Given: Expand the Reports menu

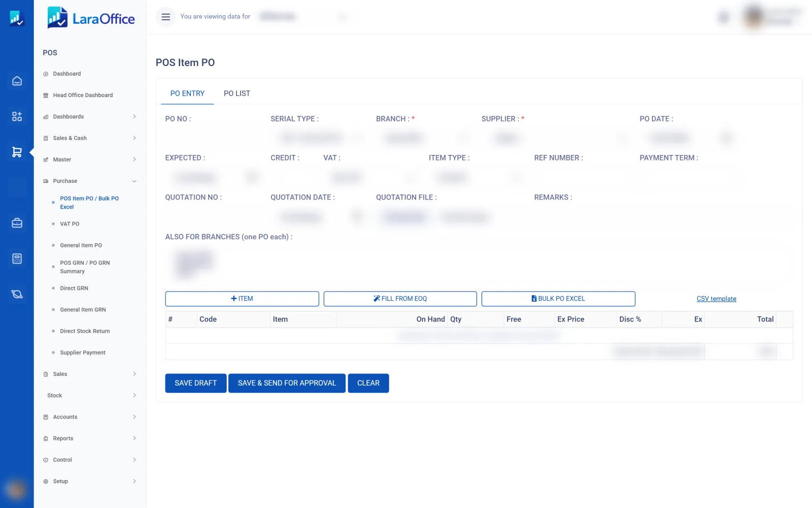Looking at the screenshot, I should click(90, 438).
